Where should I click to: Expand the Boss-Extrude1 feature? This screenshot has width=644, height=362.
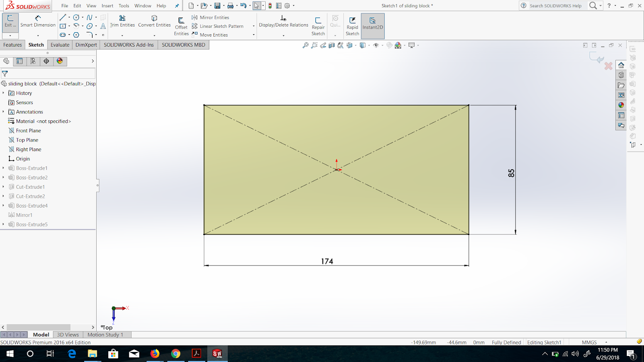4,168
